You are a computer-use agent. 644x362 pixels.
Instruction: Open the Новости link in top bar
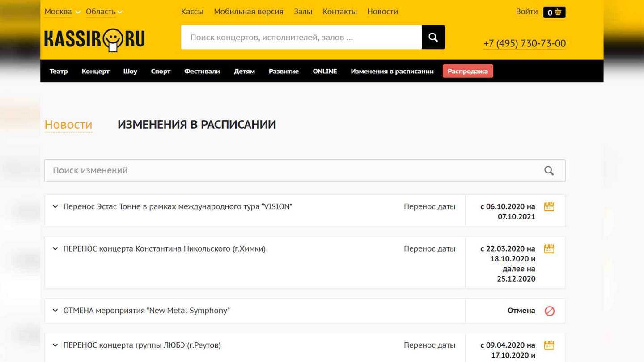point(382,12)
